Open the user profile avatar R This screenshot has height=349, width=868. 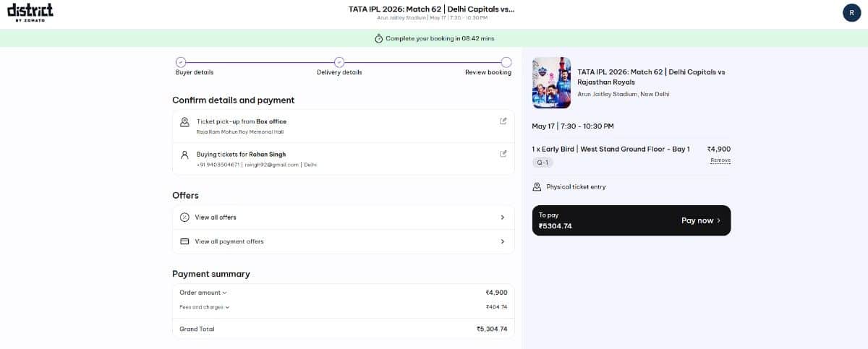pos(851,12)
